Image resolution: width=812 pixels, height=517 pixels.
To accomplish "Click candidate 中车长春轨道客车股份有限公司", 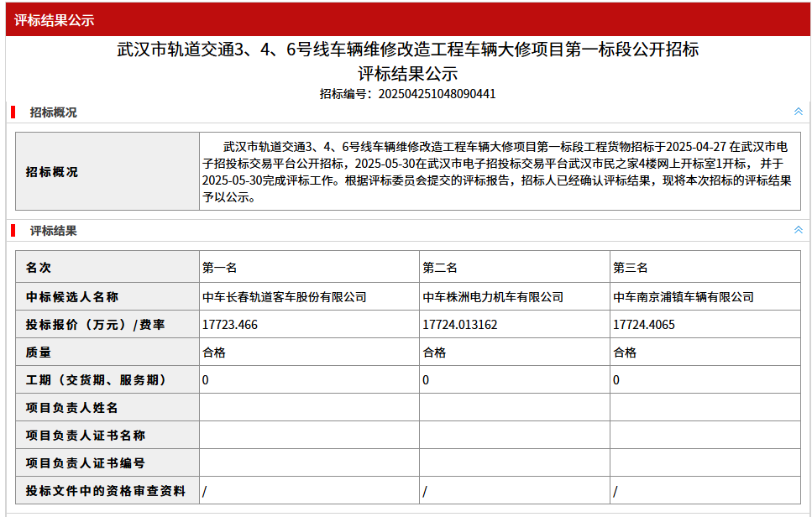I will click(x=285, y=297).
